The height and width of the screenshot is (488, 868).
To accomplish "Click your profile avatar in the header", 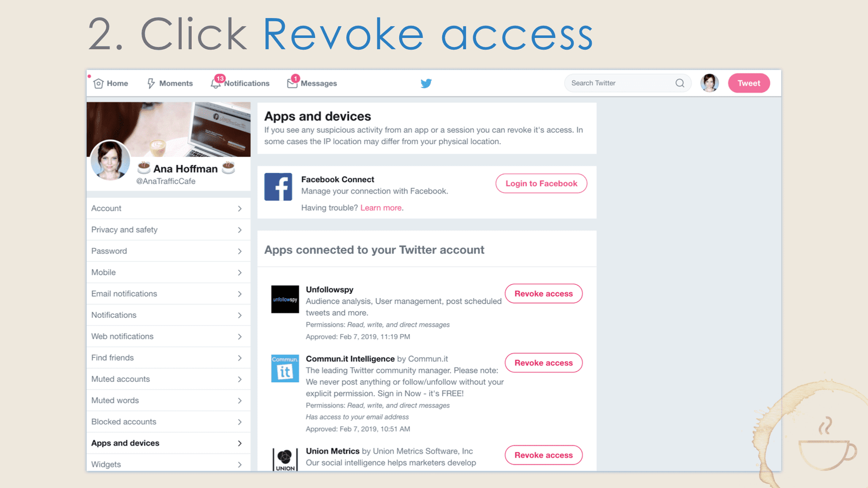I will tap(710, 83).
